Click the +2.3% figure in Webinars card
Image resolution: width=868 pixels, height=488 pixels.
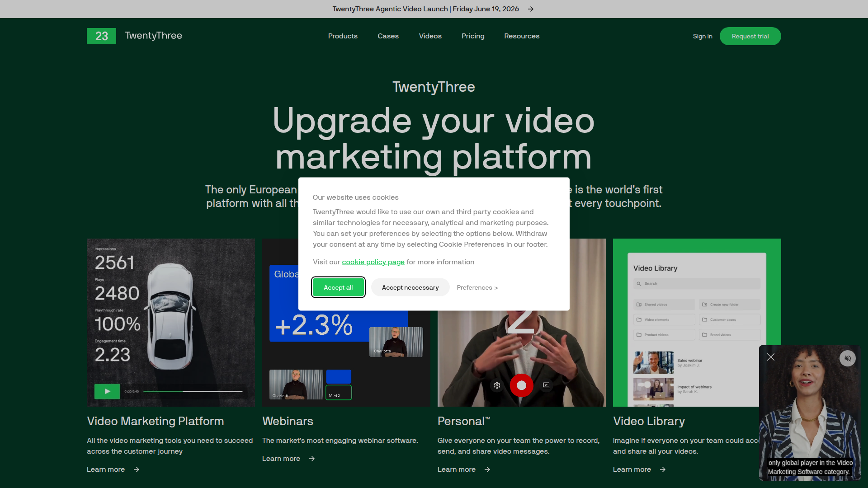click(313, 324)
